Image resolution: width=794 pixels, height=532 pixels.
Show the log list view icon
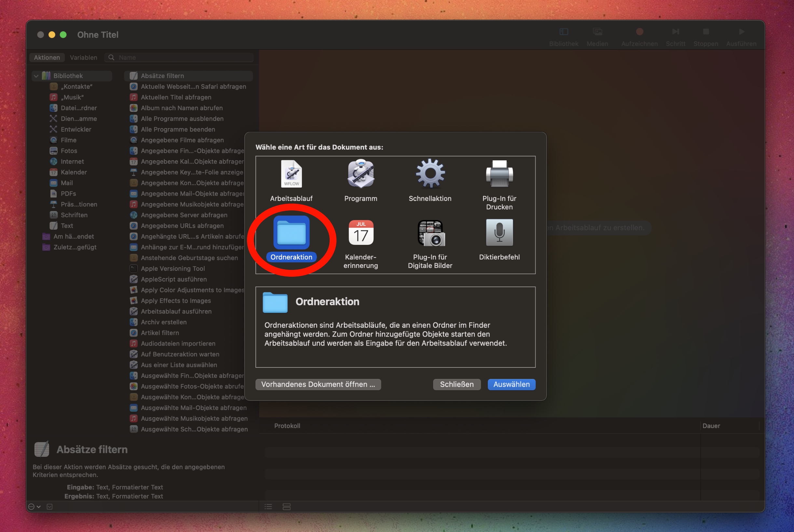click(x=268, y=507)
